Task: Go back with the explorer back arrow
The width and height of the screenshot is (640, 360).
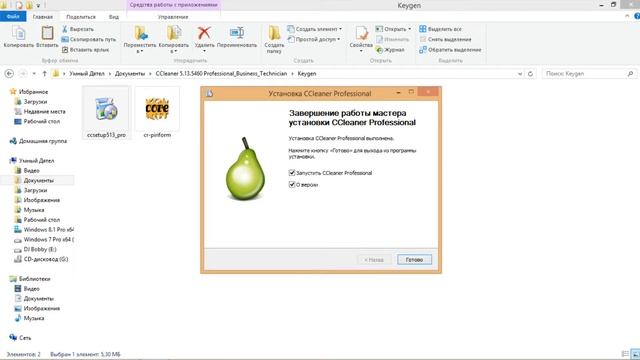Action: coord(9,73)
